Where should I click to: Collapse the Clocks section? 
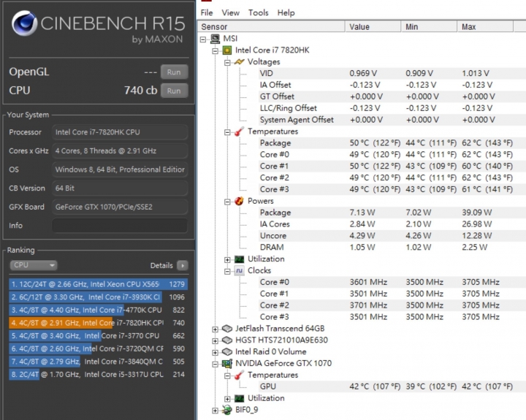point(227,272)
